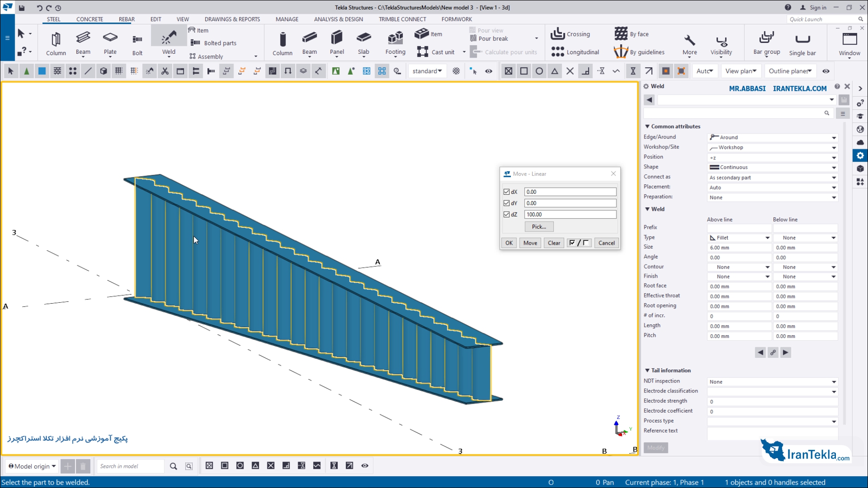The width and height of the screenshot is (868, 488).
Task: Click the Pick... button
Action: (x=539, y=226)
